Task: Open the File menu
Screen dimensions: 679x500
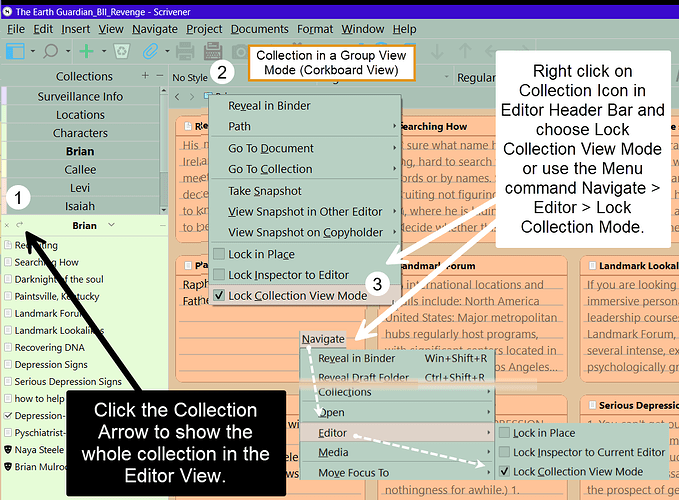Action: [16, 29]
